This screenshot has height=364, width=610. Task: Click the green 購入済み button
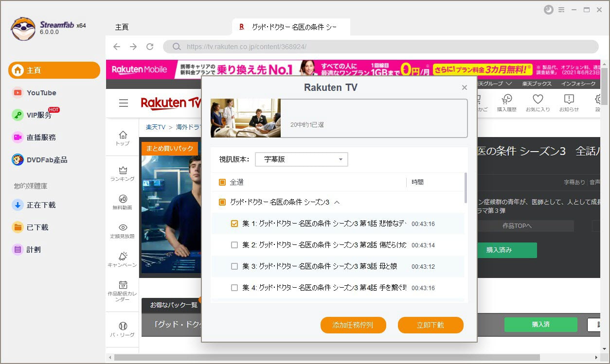(x=507, y=250)
